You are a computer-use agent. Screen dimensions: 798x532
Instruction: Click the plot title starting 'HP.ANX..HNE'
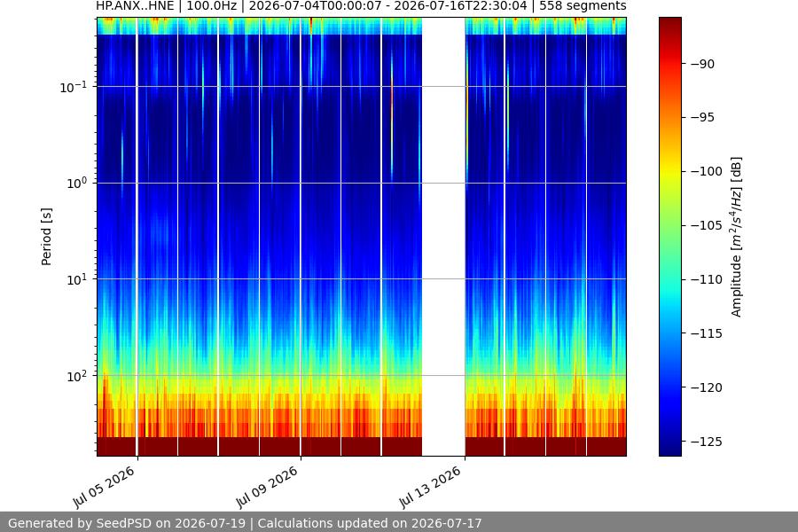[361, 6]
